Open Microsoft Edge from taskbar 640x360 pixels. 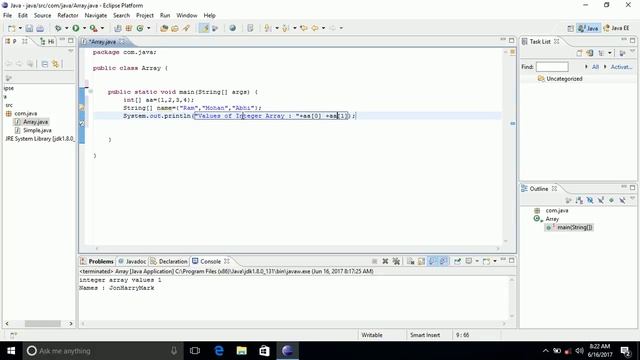(219, 351)
